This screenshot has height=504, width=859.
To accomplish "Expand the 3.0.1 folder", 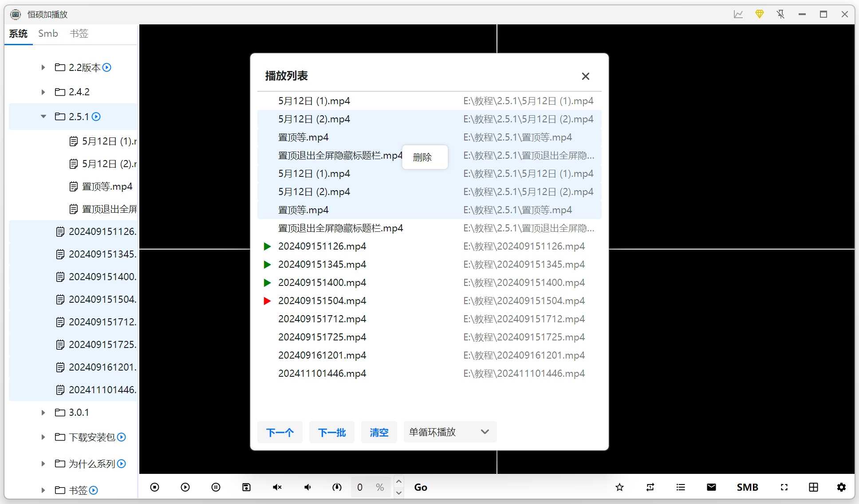I will click(x=43, y=413).
